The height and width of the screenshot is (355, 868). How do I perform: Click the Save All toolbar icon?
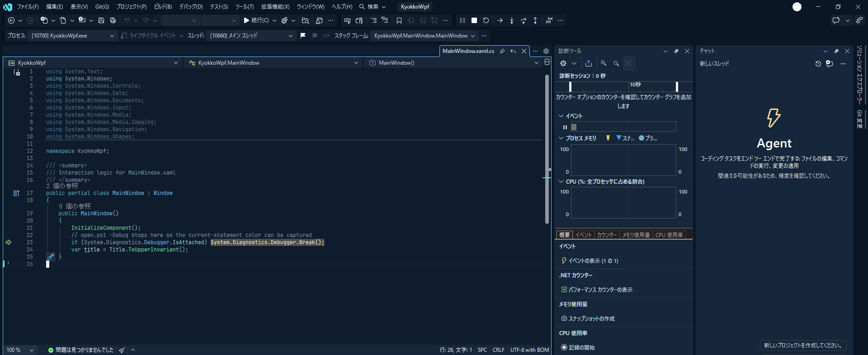113,20
